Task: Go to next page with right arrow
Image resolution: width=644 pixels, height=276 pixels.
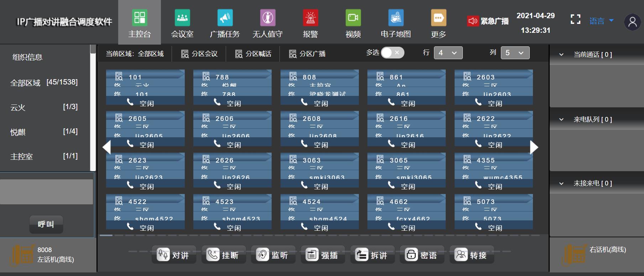Action: click(534, 147)
